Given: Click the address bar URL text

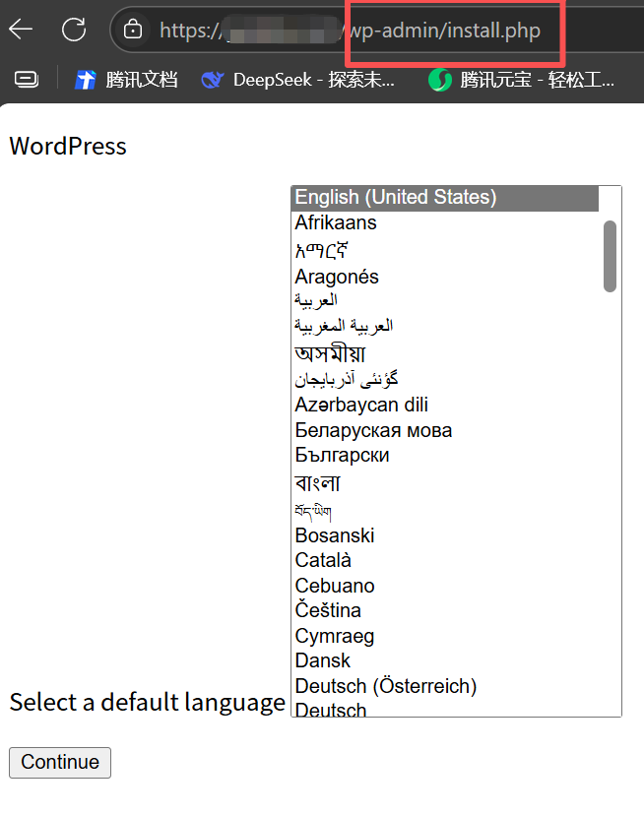Looking at the screenshot, I should (x=351, y=31).
